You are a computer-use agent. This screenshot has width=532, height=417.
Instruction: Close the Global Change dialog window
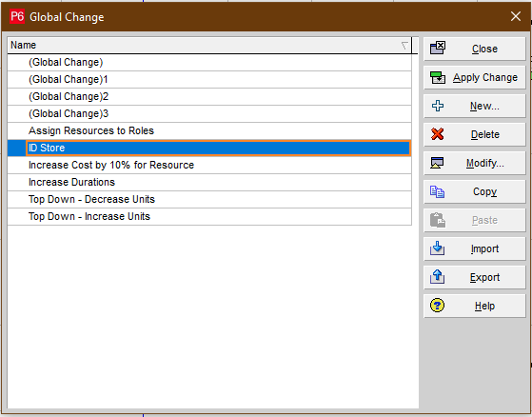point(516,16)
